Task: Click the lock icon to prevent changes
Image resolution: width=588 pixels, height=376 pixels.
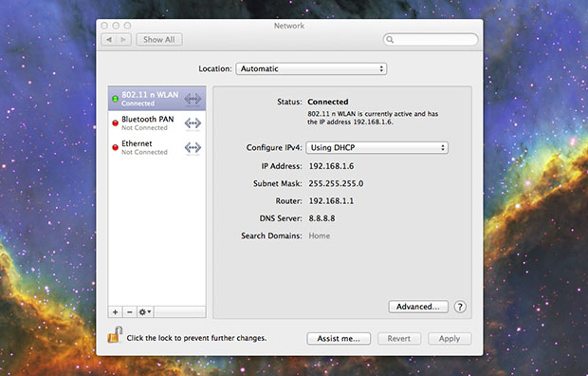Action: (115, 334)
